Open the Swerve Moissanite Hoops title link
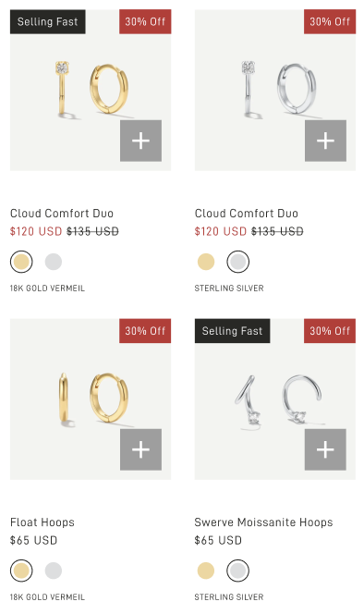The height and width of the screenshot is (614, 364). pyautogui.click(x=264, y=522)
